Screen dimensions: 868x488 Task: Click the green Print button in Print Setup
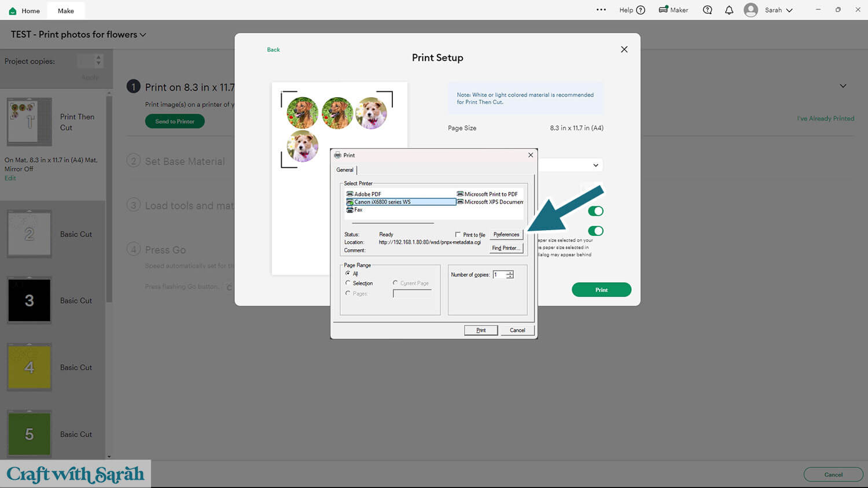601,290
